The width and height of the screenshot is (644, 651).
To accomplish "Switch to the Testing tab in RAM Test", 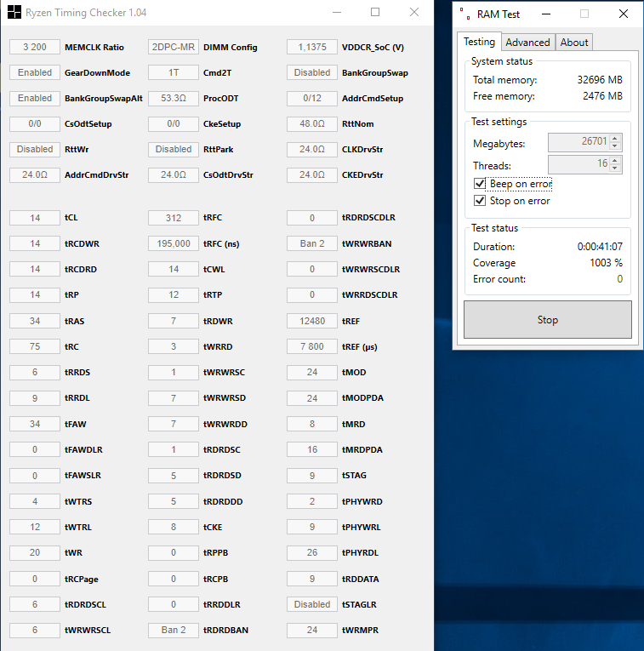I will (x=479, y=42).
